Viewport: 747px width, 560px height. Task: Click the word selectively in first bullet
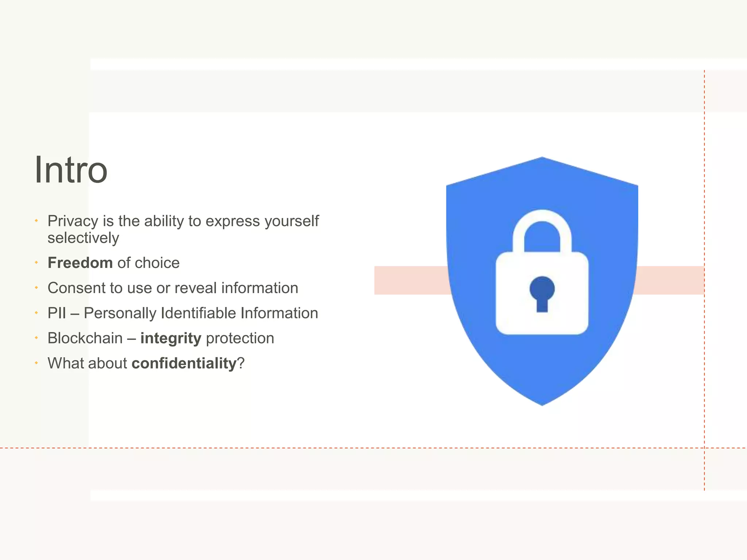(x=83, y=238)
